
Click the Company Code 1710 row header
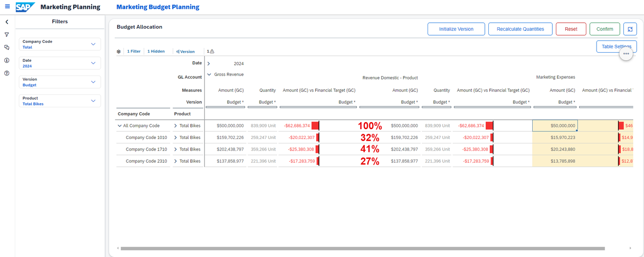click(x=146, y=149)
